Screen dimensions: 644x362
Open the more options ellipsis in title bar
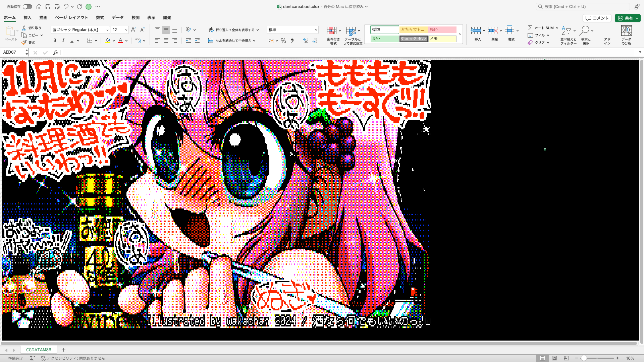(x=98, y=7)
